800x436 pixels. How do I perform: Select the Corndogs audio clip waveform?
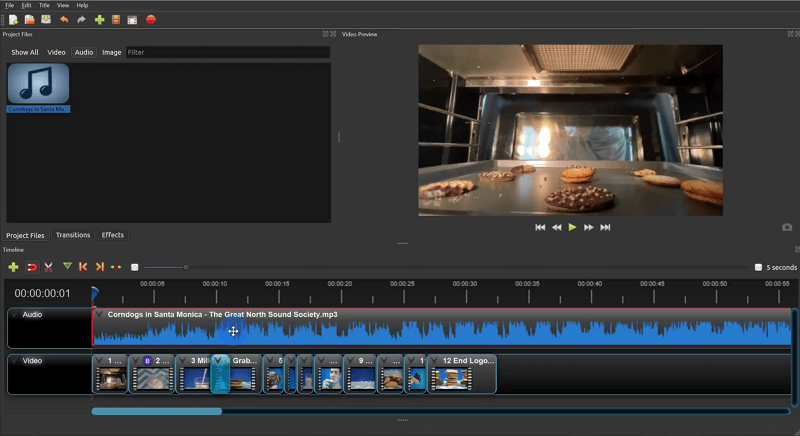coord(441,332)
